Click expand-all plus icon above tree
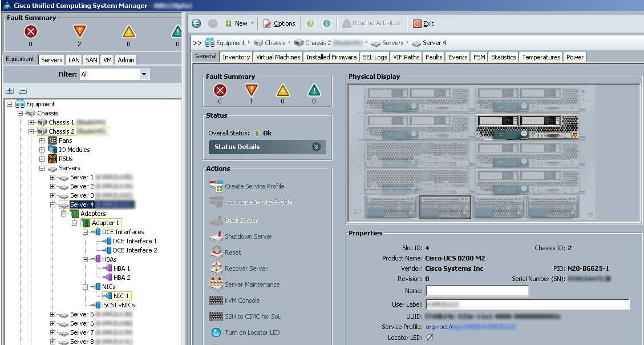Screen dimensions: 644x345 [x=10, y=90]
